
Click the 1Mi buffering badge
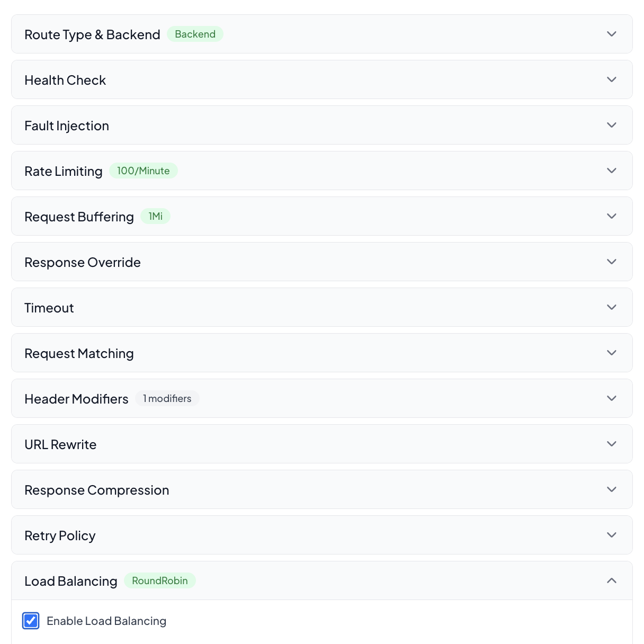(155, 217)
